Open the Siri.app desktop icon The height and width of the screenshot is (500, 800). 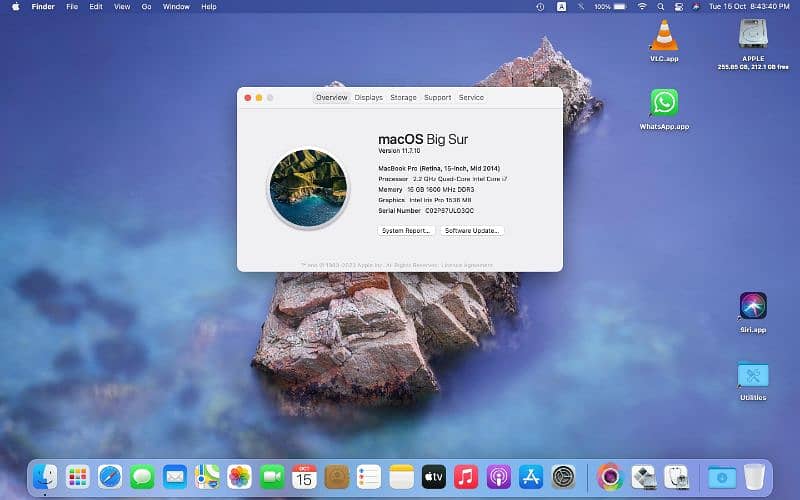753,306
